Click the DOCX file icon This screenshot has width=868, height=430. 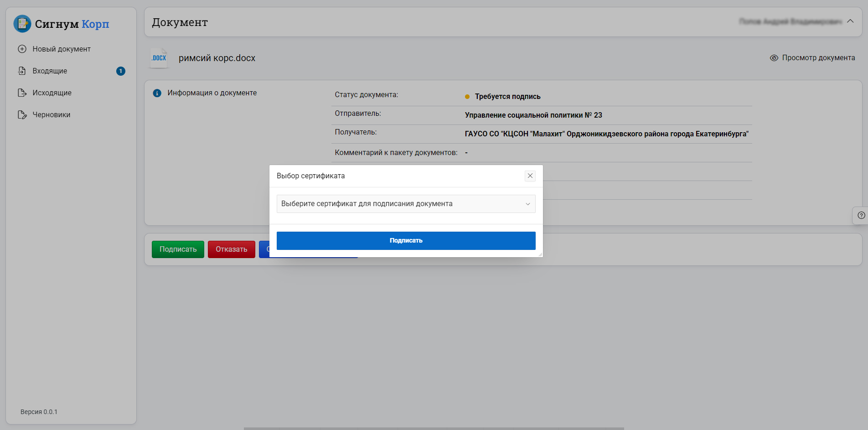point(159,58)
